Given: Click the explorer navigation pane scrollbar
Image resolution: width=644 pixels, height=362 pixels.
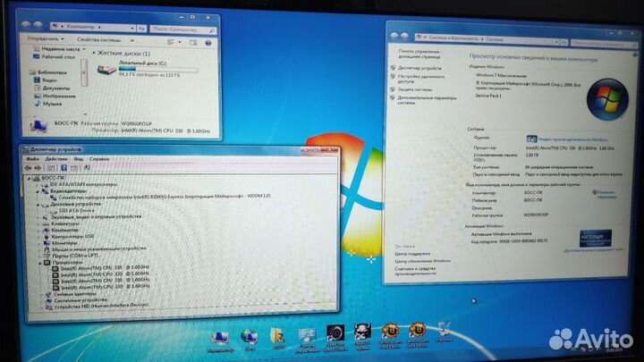Looking at the screenshot, I should pos(85,72).
